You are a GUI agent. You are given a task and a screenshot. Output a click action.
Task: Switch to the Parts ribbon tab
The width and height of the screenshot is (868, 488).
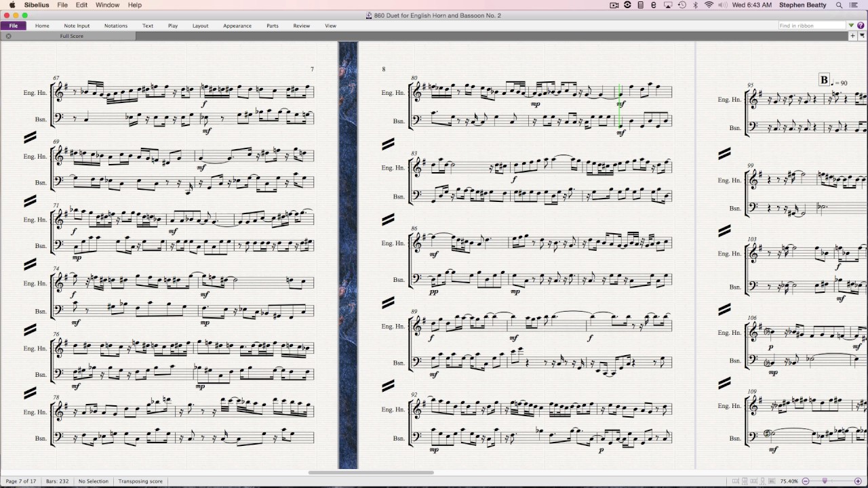point(273,26)
